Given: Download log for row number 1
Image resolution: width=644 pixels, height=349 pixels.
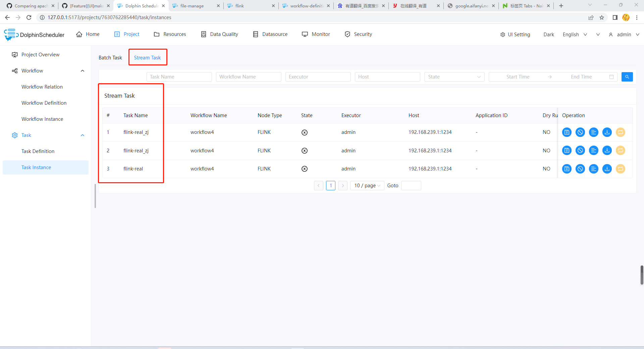Looking at the screenshot, I should [607, 132].
